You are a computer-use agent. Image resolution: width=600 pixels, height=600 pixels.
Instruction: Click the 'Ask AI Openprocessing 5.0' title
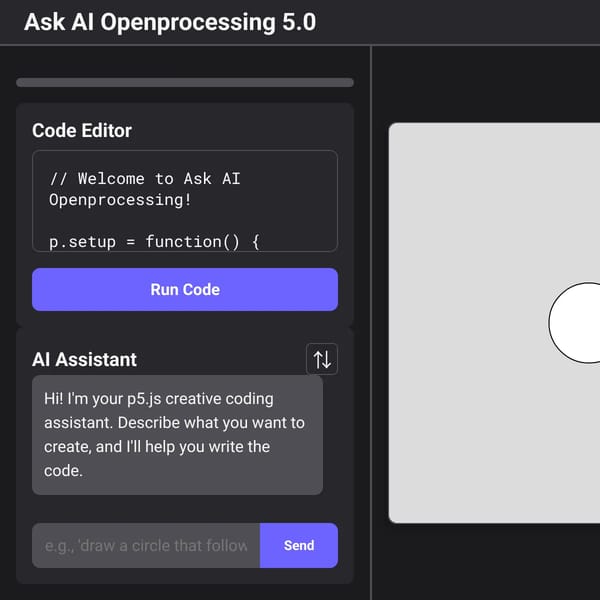[x=170, y=22]
